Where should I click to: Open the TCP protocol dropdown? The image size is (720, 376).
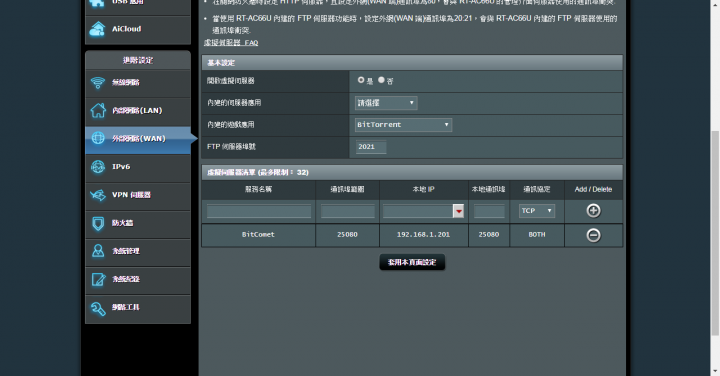(x=537, y=211)
